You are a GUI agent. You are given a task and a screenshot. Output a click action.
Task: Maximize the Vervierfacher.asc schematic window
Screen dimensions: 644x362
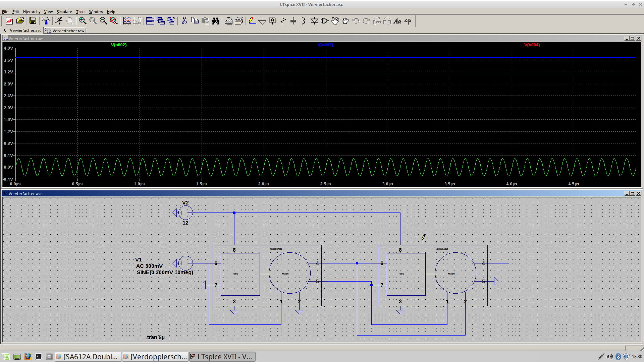[632, 193]
